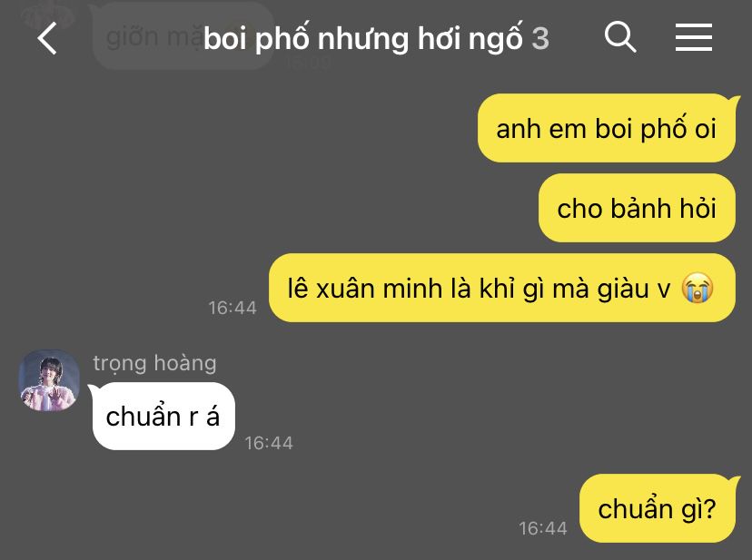The height and width of the screenshot is (560, 752).
Task: Select the sender name trọng hoàng
Action: coord(154,363)
